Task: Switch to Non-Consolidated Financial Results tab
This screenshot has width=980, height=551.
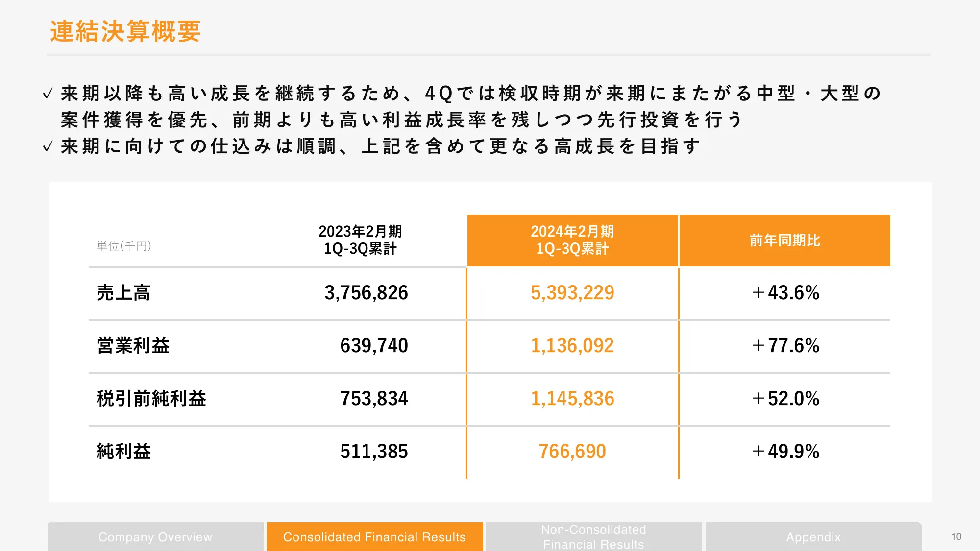Action: tap(594, 537)
